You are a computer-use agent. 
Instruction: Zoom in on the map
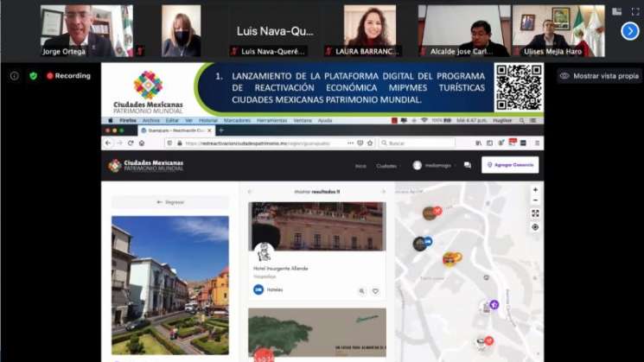coord(535,190)
